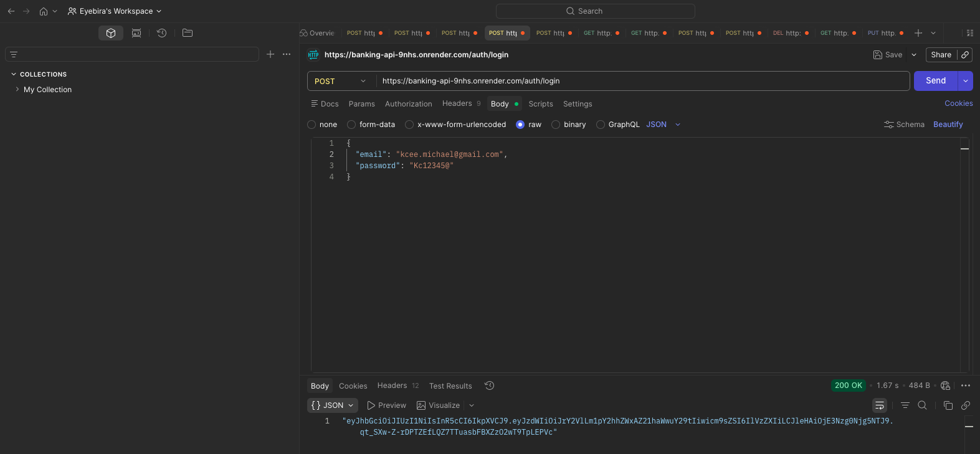
Task: Go back with the left arrow
Action: pos(11,11)
